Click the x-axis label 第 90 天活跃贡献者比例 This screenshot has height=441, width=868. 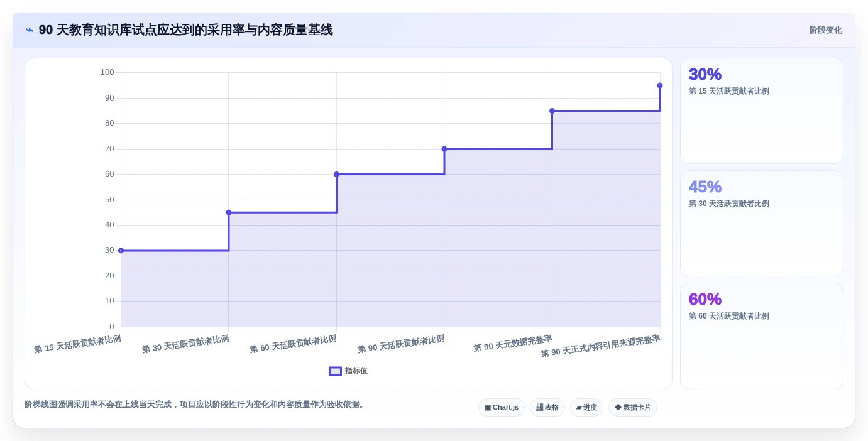click(401, 344)
